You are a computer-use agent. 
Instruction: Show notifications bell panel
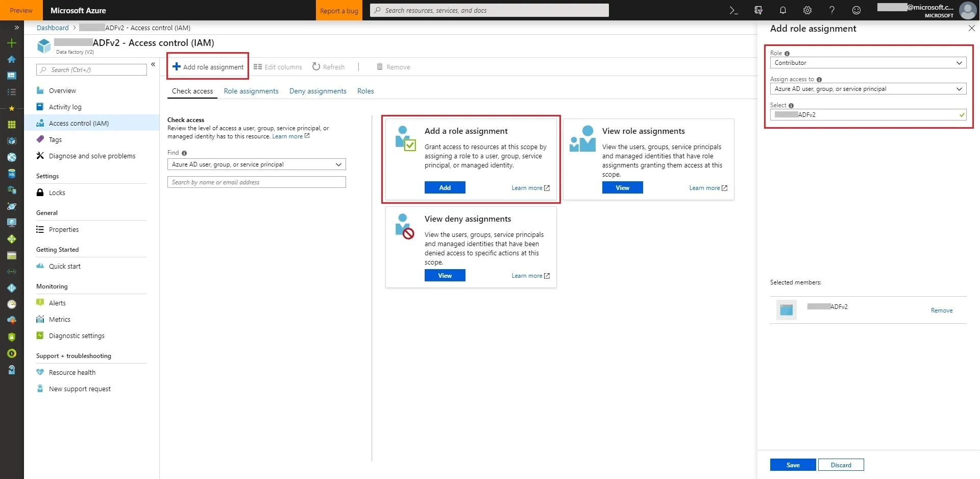tap(782, 10)
